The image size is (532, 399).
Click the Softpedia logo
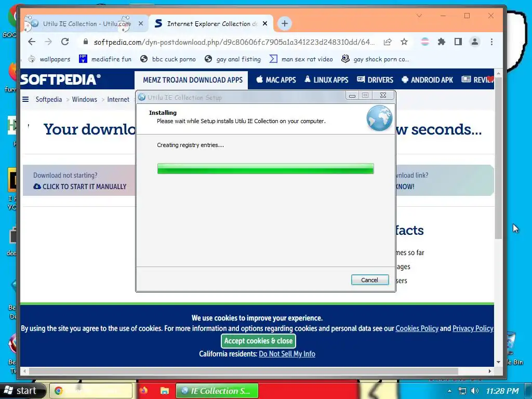(x=60, y=79)
